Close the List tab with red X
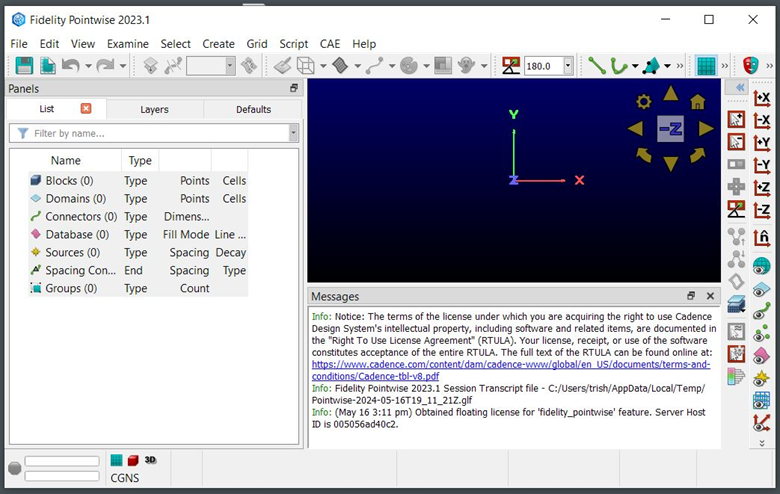Image resolution: width=780 pixels, height=494 pixels. [x=86, y=108]
